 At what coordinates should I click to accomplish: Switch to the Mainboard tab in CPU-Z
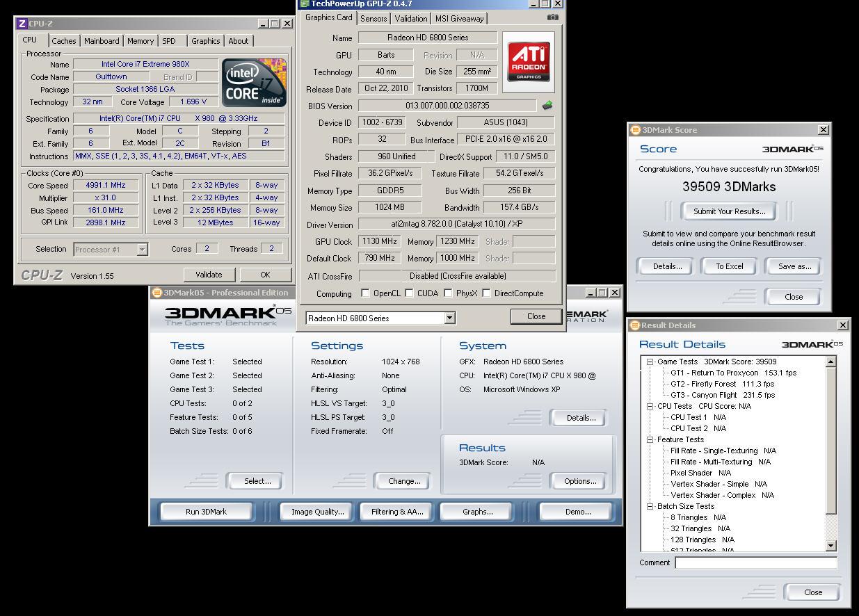[x=102, y=41]
